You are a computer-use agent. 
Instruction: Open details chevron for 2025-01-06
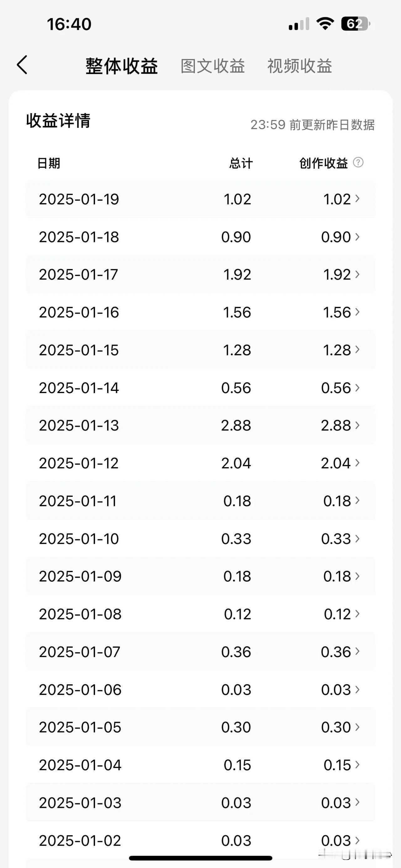tap(357, 689)
